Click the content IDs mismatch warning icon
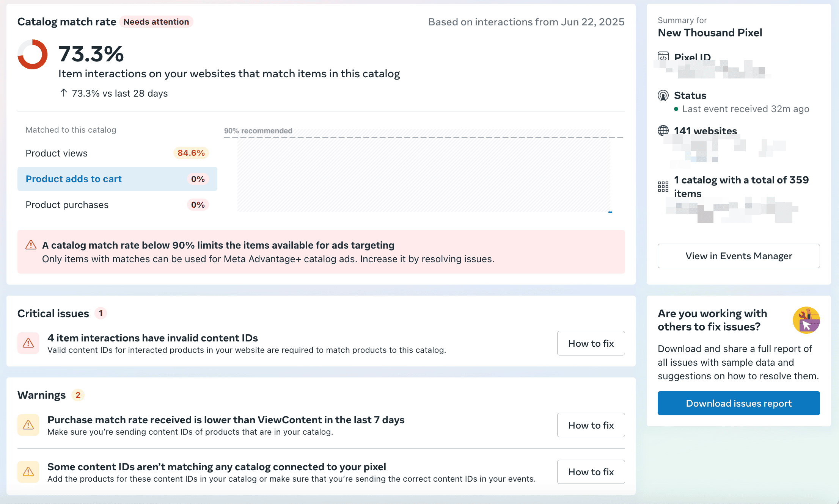 tap(28, 471)
